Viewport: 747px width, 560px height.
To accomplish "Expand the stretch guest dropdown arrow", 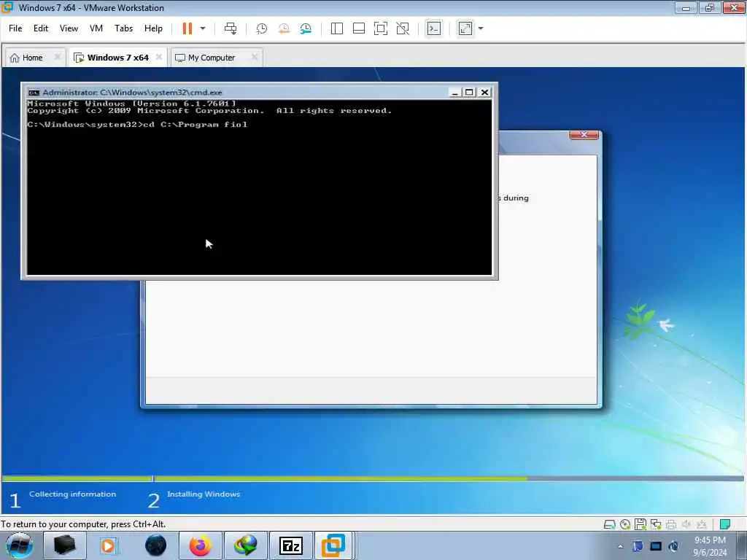I will pos(481,28).
